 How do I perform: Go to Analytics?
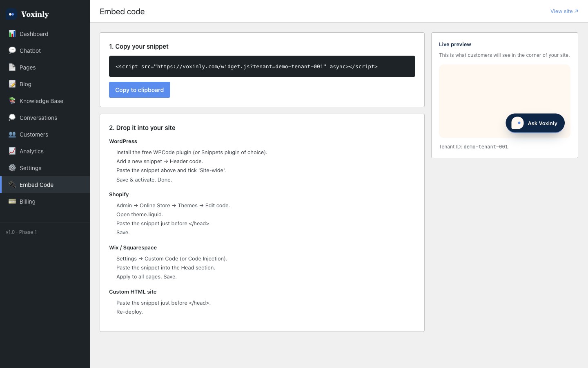pyautogui.click(x=45, y=151)
